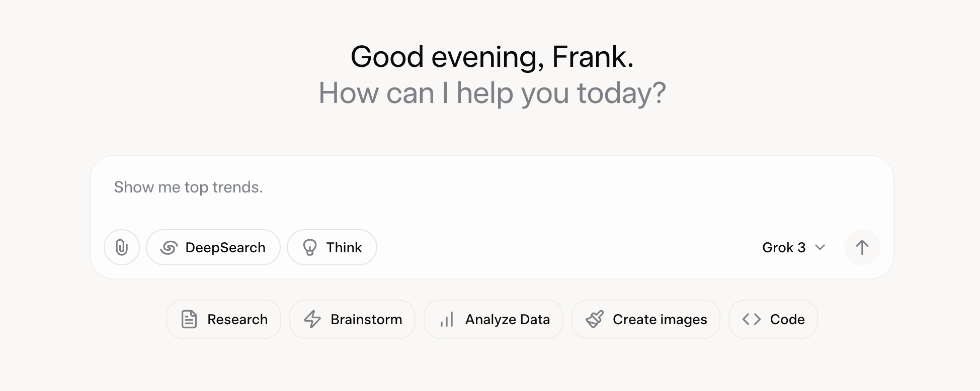Click the Good evening, Frank greeting heading
The width and height of the screenshot is (980, 391).
coord(492,57)
